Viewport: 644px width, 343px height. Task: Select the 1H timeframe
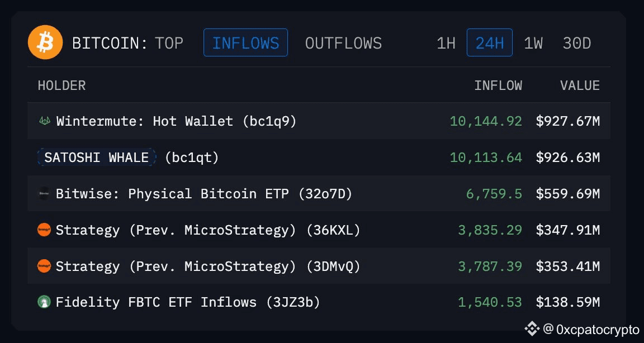tap(446, 42)
